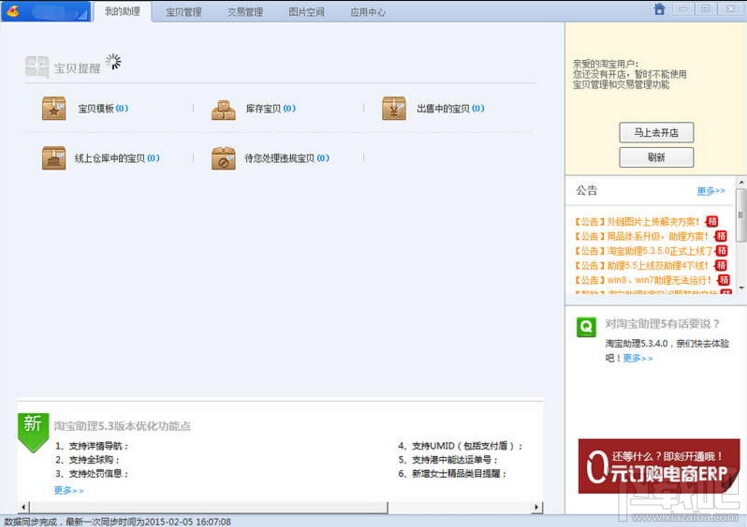Click 淘宝助理5.3版本优化功能点 heading

point(122,426)
